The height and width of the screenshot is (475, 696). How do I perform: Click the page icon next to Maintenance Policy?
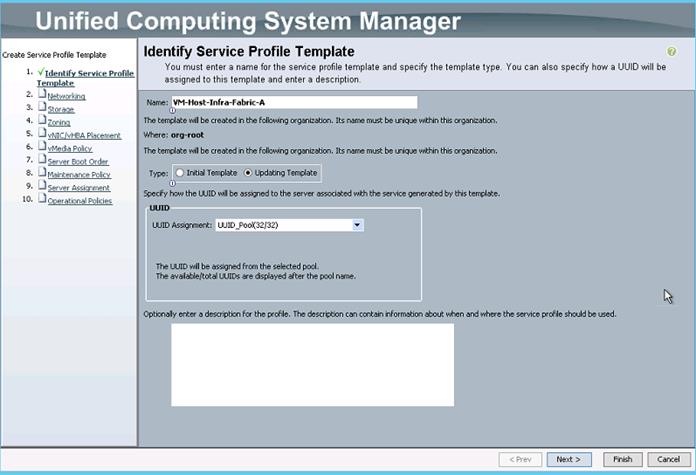42,172
